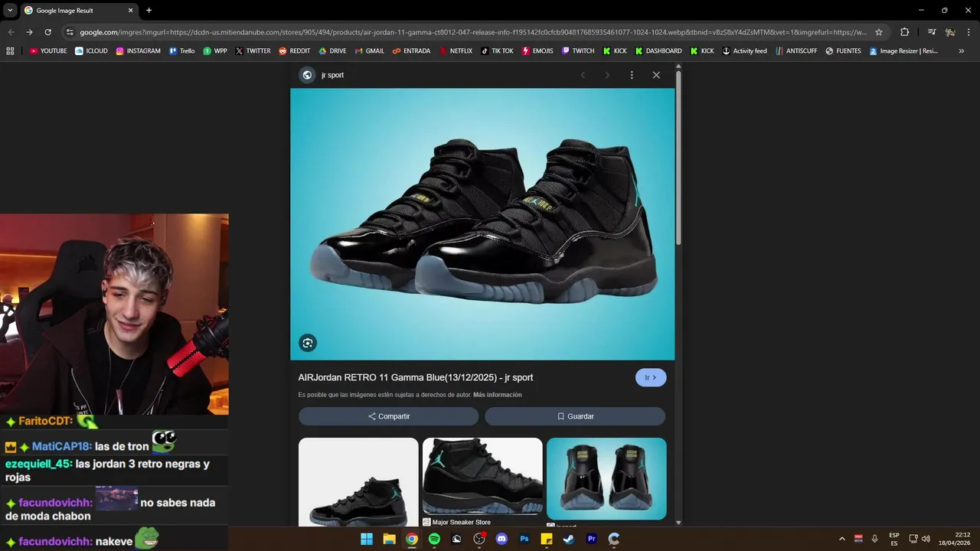Open the tab search dropdown arrow
Viewport: 980px width, 551px height.
10,11
